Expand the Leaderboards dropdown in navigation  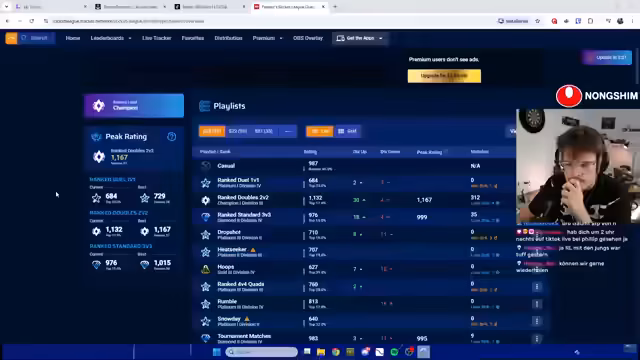pos(111,38)
